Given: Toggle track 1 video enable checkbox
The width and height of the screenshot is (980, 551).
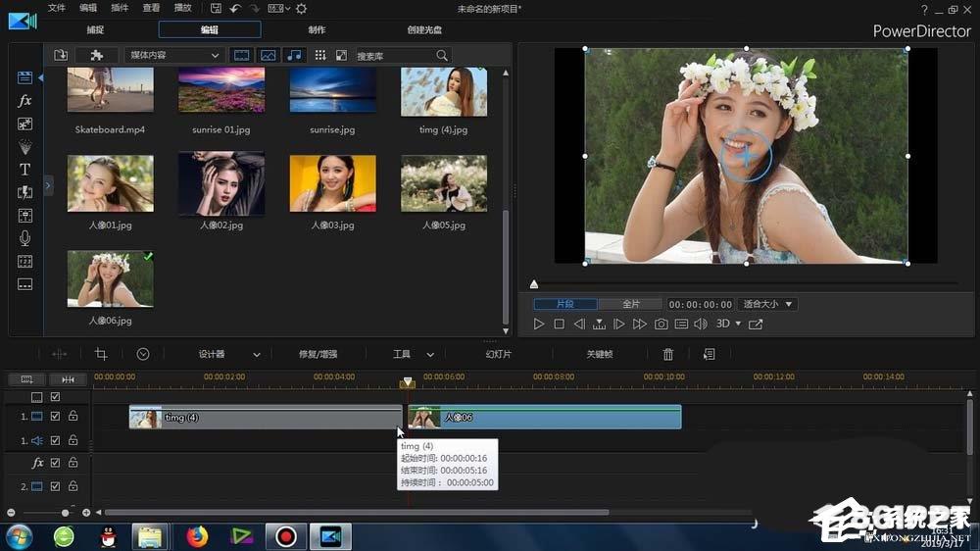Looking at the screenshot, I should (x=55, y=416).
